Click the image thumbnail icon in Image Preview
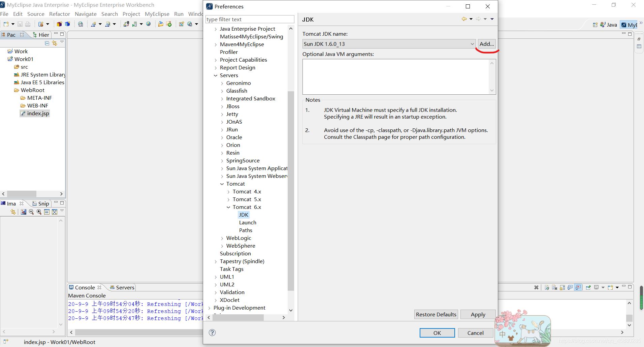 pos(24,212)
